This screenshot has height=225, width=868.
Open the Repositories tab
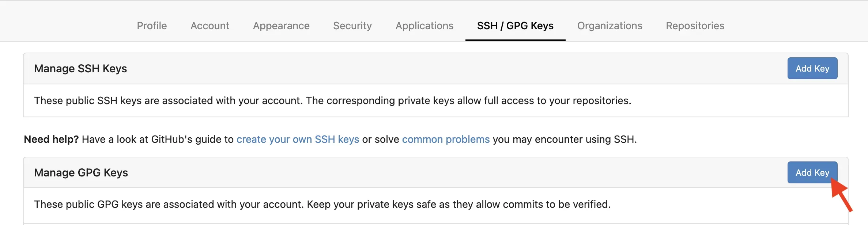point(695,26)
